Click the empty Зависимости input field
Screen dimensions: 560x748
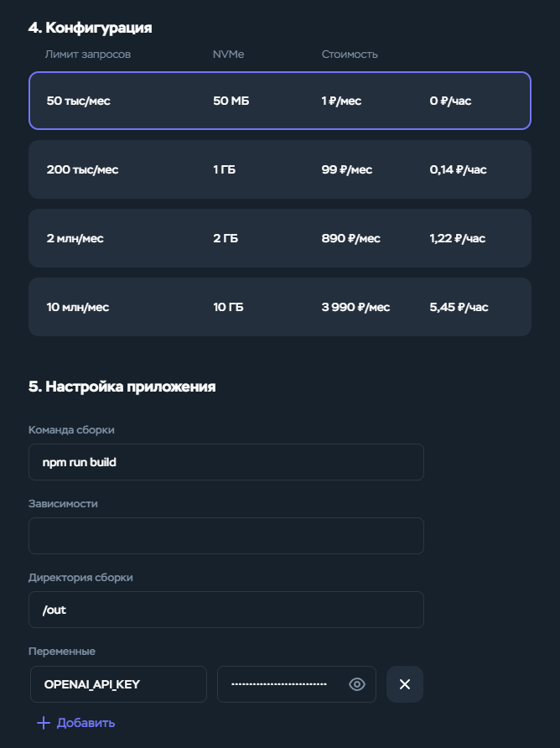(x=226, y=536)
